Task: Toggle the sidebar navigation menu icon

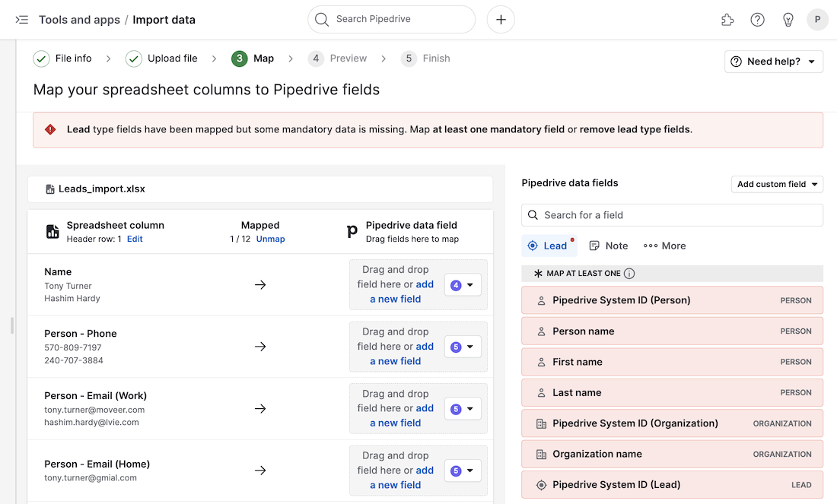Action: [21, 20]
